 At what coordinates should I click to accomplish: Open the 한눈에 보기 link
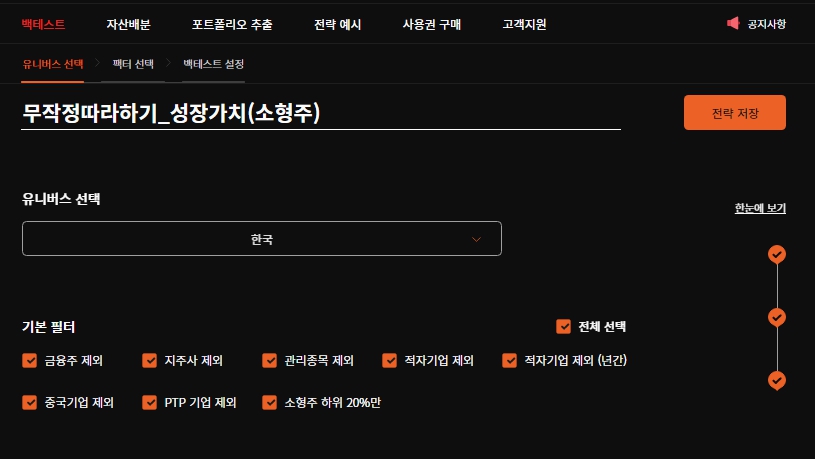pyautogui.click(x=760, y=208)
